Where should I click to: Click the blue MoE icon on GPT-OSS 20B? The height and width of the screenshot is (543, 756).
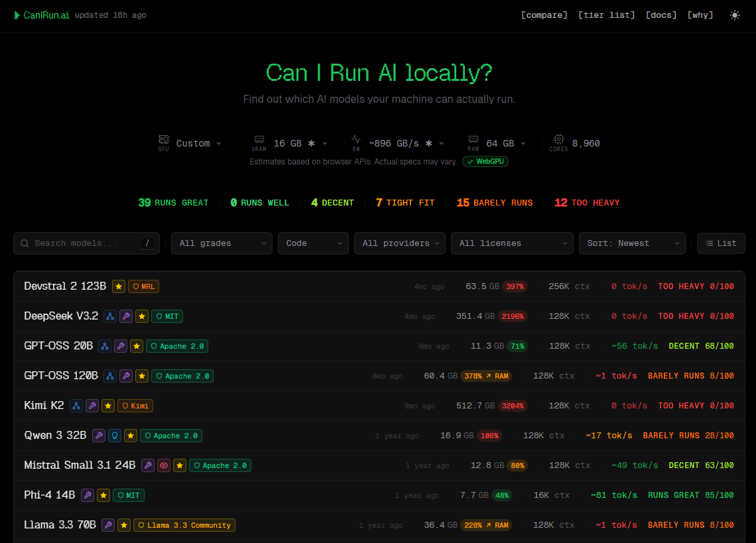[105, 346]
